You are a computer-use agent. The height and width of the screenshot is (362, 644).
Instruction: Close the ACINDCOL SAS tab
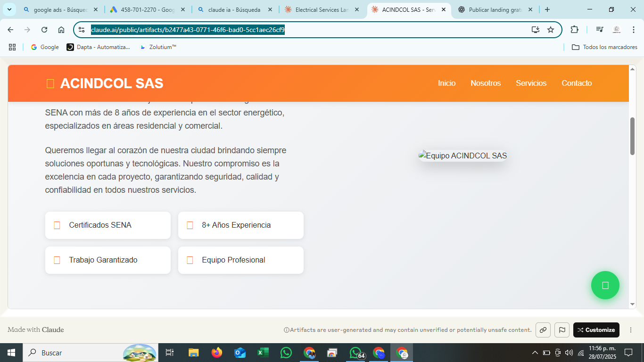coord(444,9)
